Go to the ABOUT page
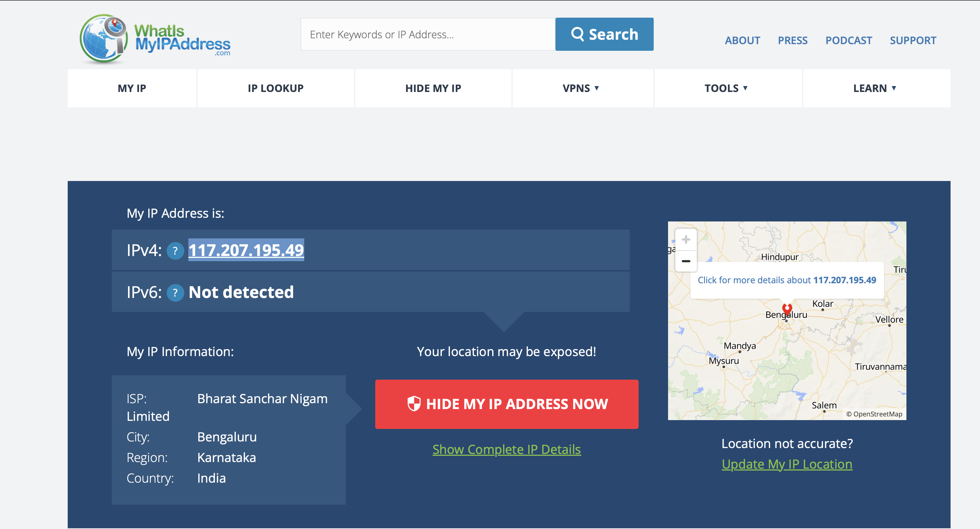This screenshot has height=529, width=980. click(x=742, y=40)
